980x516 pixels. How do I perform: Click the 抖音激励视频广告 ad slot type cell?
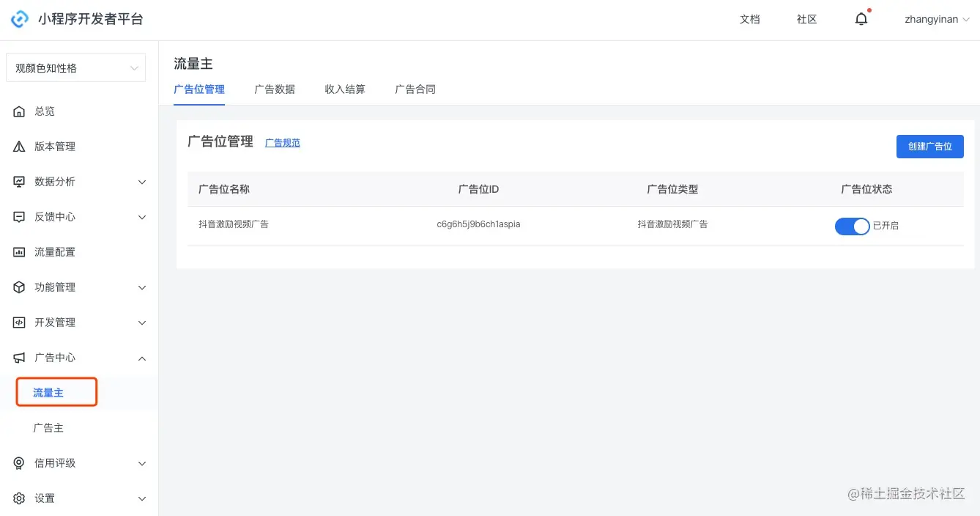672,224
